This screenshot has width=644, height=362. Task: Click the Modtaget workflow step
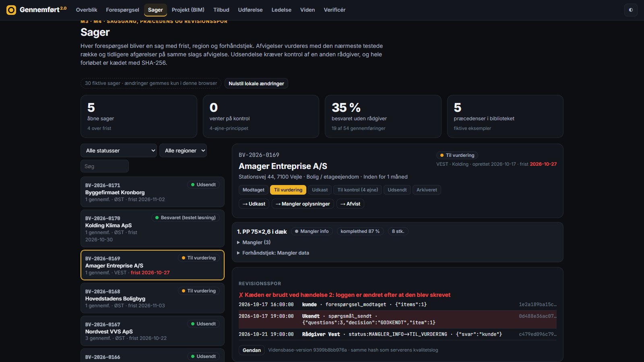(254, 190)
